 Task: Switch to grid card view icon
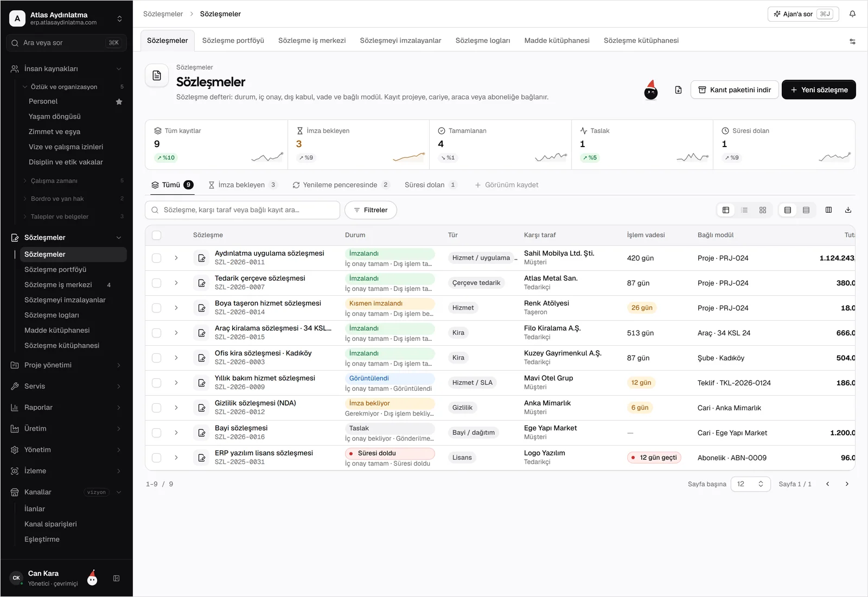(x=763, y=210)
